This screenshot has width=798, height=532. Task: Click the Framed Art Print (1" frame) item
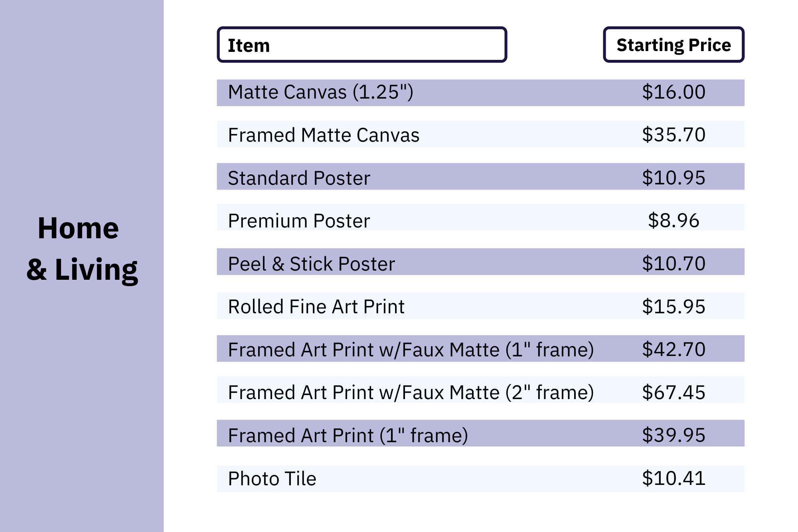point(348,435)
